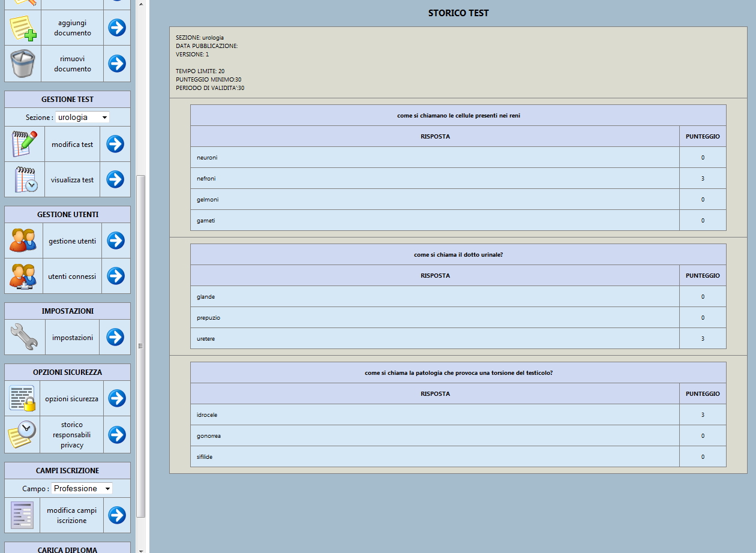Open the Campo dropdown showing Professione
The image size is (756, 553).
81,488
